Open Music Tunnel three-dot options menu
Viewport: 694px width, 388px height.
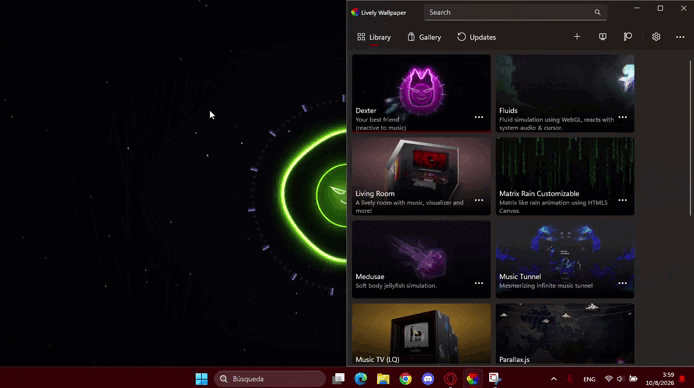622,283
